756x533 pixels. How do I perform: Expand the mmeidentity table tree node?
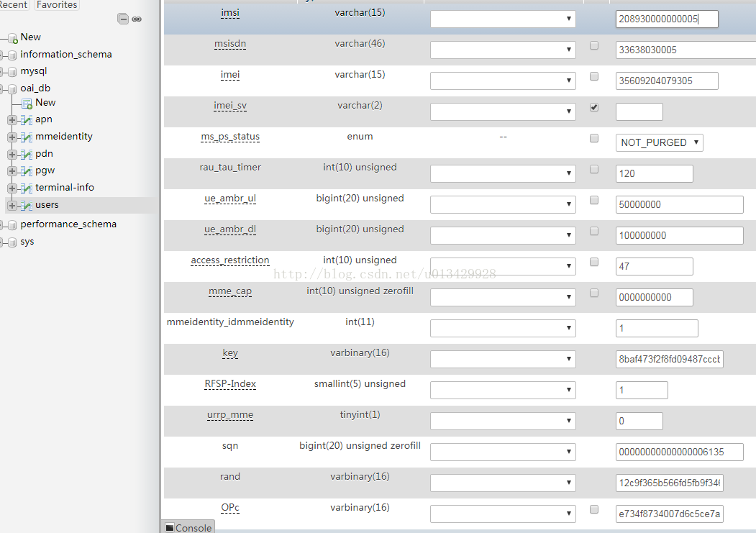click(x=12, y=137)
